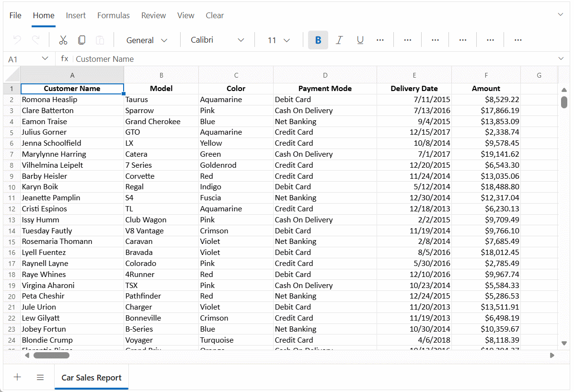Open the View tab

click(185, 15)
